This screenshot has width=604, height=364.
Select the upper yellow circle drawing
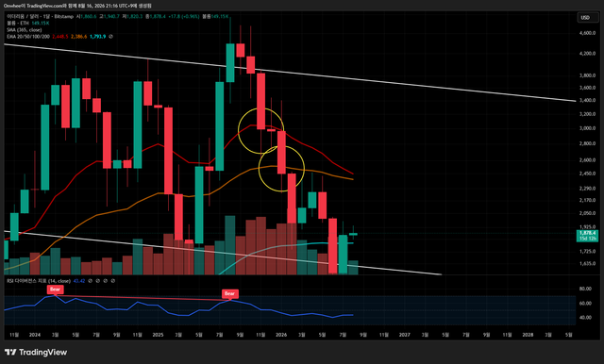coord(260,131)
